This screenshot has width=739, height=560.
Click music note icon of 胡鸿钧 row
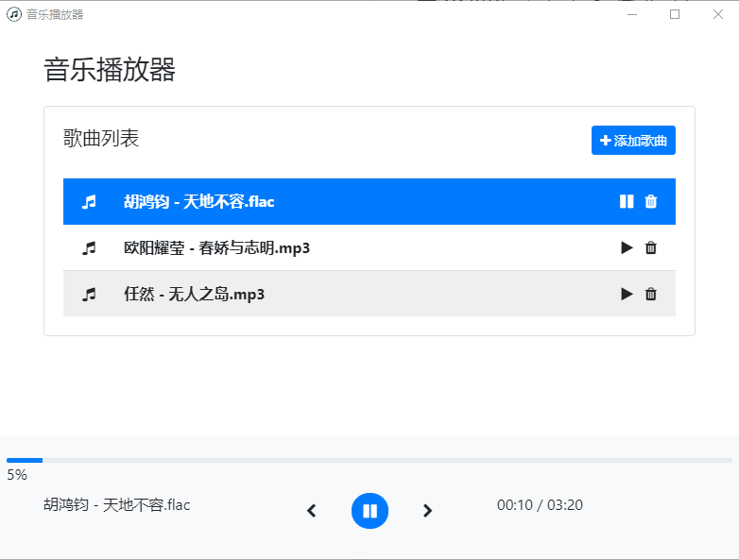point(89,201)
